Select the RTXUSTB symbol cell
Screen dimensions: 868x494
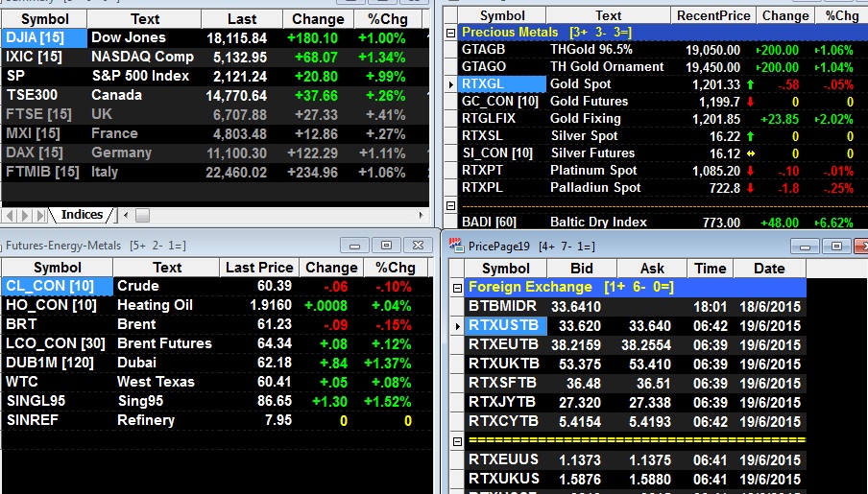pos(506,326)
